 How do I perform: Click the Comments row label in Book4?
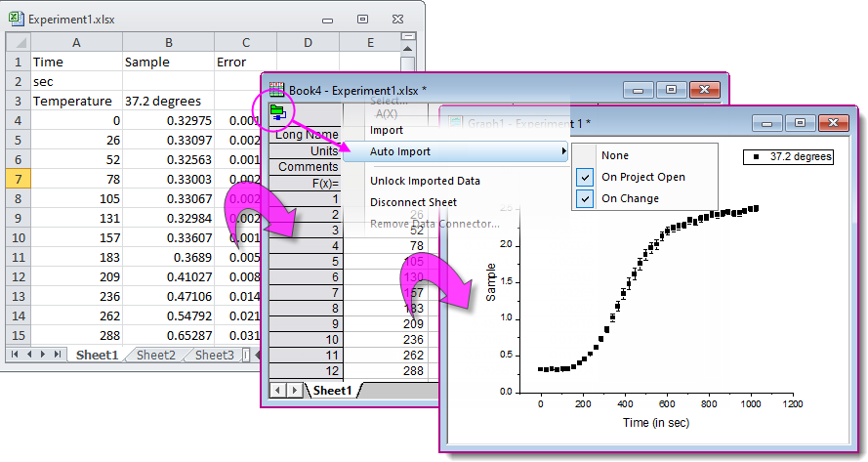pyautogui.click(x=306, y=167)
